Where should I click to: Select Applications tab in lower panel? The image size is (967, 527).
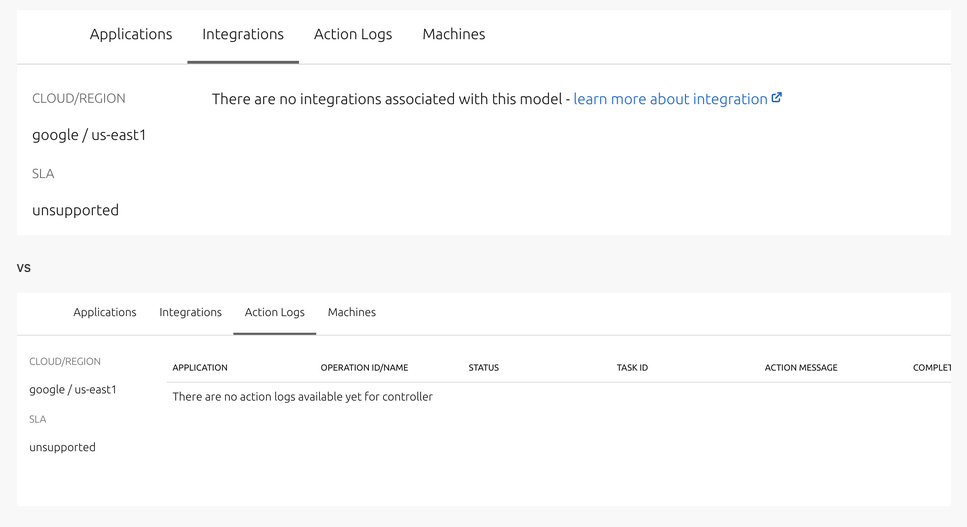pyautogui.click(x=105, y=312)
